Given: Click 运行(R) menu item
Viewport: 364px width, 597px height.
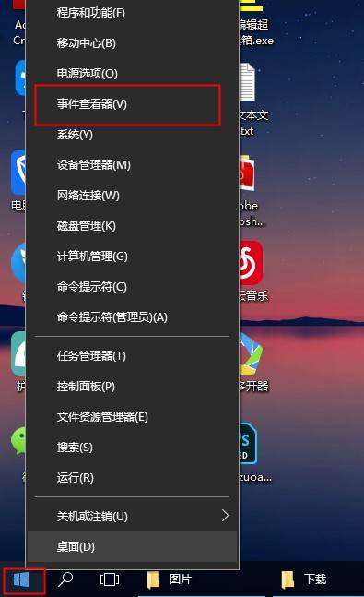Looking at the screenshot, I should pyautogui.click(x=132, y=478).
